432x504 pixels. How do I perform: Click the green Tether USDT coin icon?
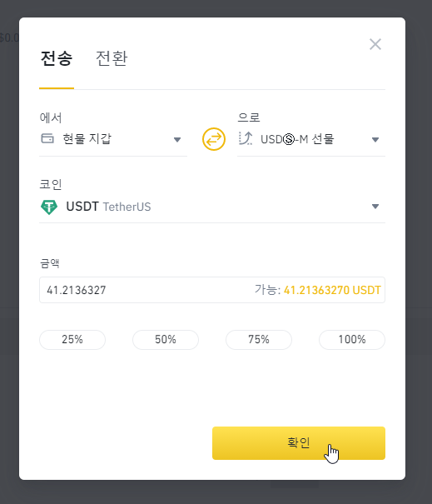pyautogui.click(x=49, y=207)
